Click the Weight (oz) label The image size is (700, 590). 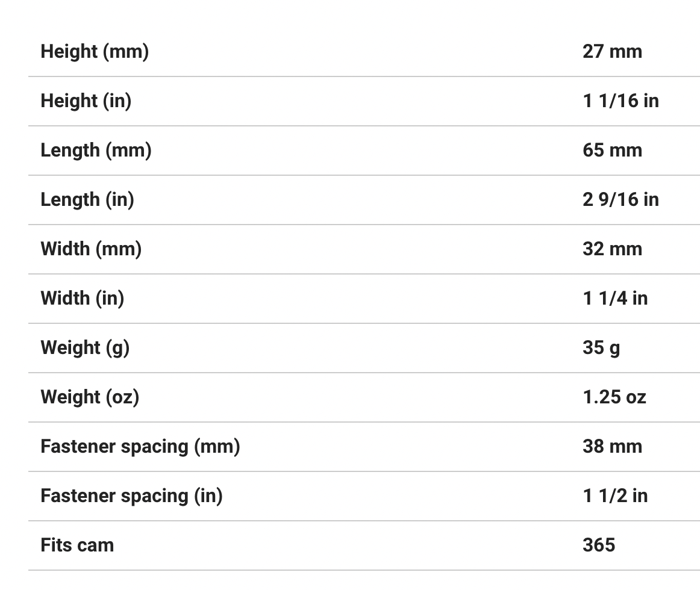coord(90,397)
